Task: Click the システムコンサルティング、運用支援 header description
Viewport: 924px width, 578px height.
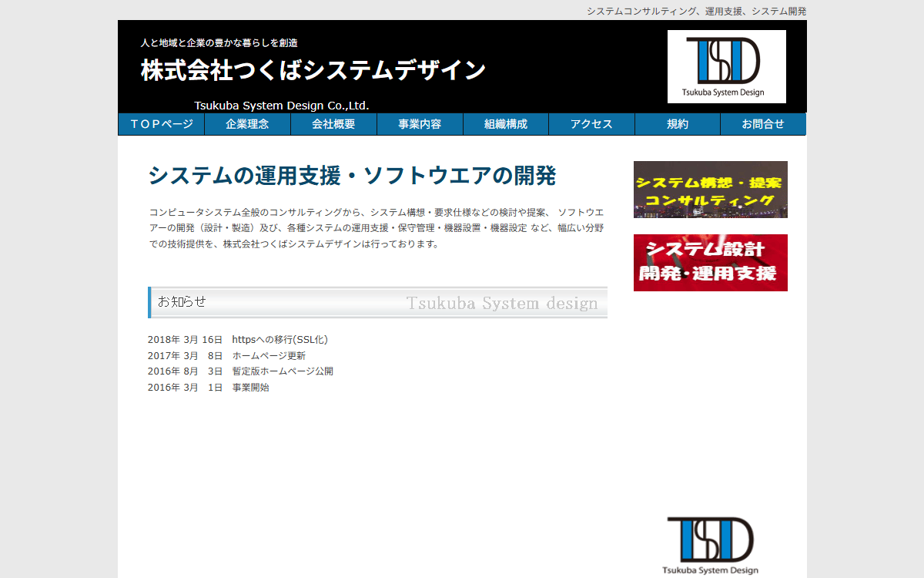Action: pos(696,11)
